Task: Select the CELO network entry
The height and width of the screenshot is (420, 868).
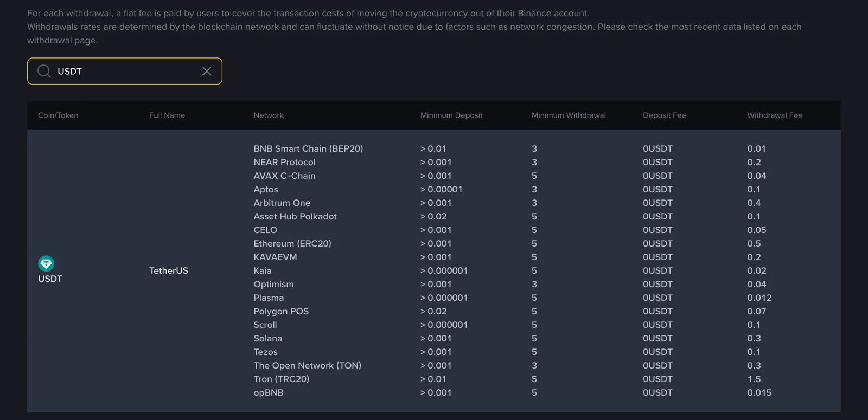Action: tap(265, 230)
